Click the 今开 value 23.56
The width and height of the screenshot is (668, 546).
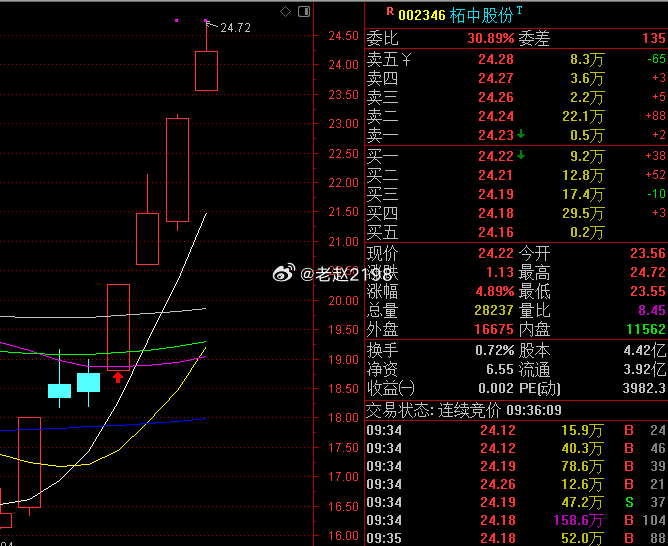pyautogui.click(x=648, y=253)
